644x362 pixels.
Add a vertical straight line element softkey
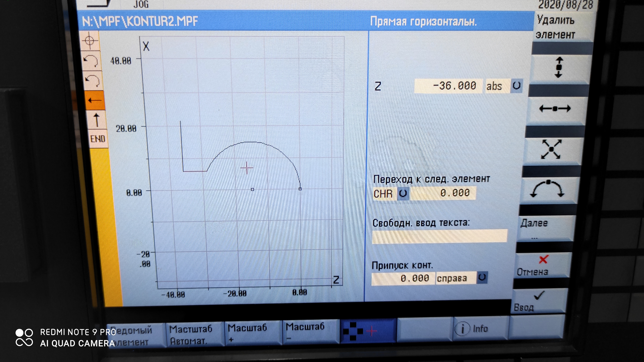click(559, 67)
